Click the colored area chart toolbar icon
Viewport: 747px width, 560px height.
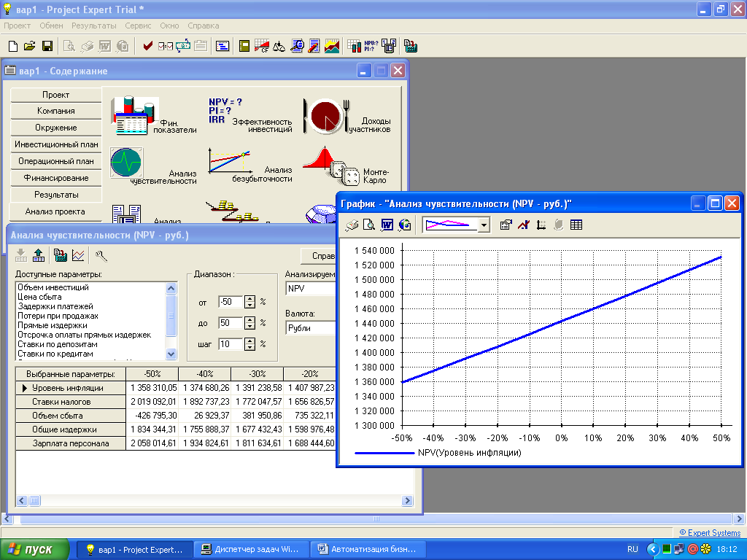click(x=332, y=46)
